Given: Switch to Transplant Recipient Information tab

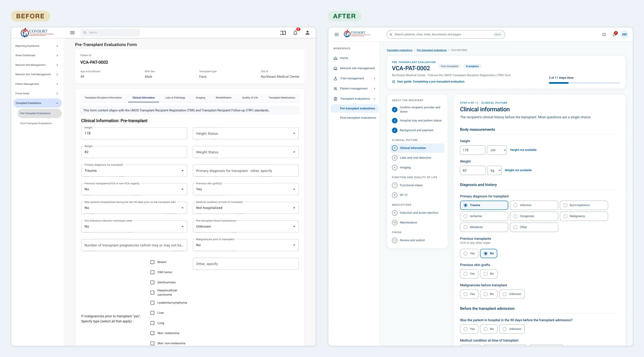Looking at the screenshot, I should [103, 98].
